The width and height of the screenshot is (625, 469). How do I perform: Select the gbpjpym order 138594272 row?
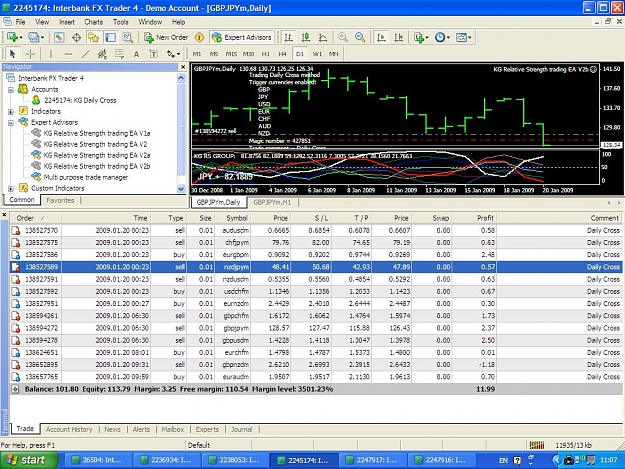click(x=316, y=328)
